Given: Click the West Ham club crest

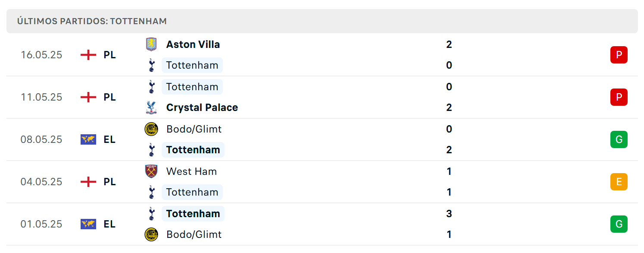Looking at the screenshot, I should pyautogui.click(x=151, y=171).
